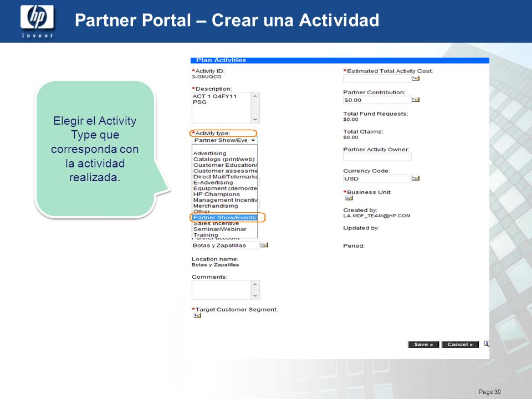Screen dimensions: 532x399
Task: Click Comments scrollbar down arrow
Action: [255, 296]
